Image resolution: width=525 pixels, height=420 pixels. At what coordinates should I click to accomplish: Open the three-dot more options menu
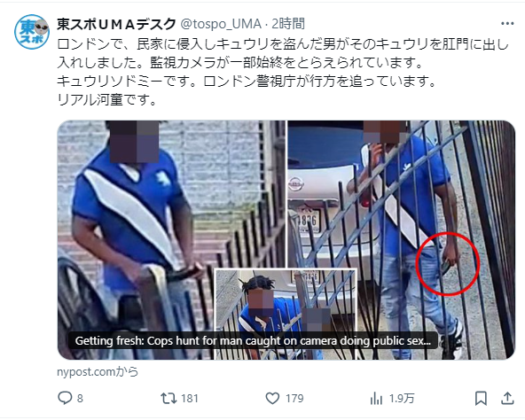507,23
